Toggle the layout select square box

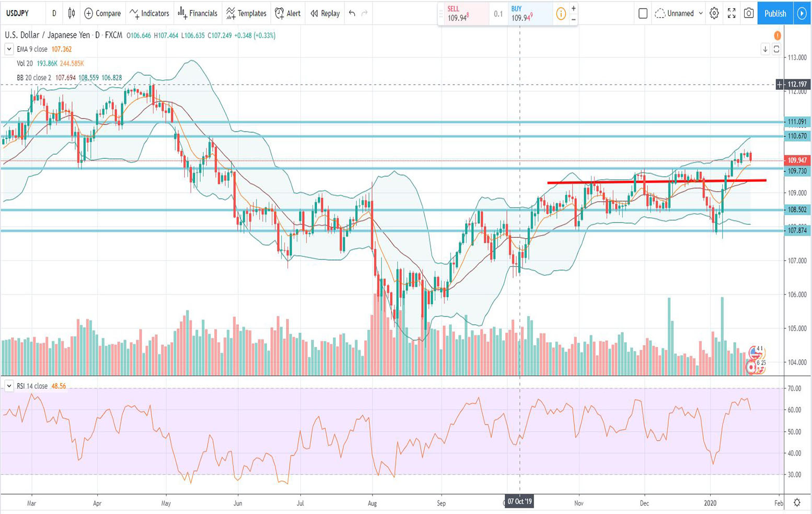(643, 14)
